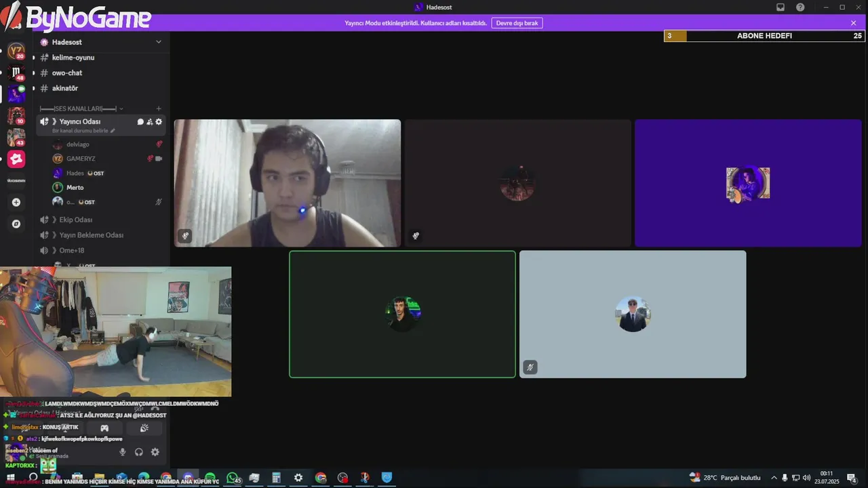The image size is (868, 488).
Task: Focus the gray participant tile with suit avatar
Action: [633, 314]
